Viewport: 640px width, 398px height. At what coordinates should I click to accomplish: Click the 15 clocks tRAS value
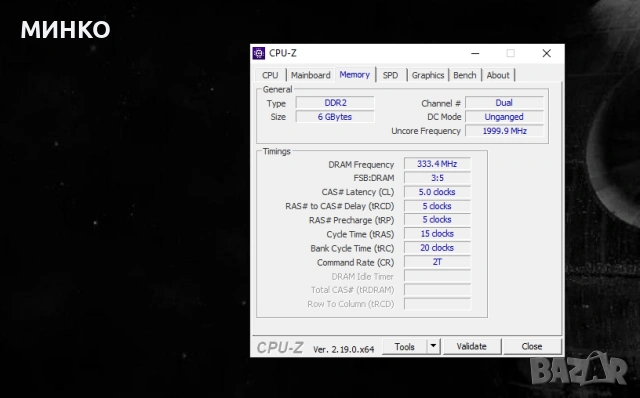click(437, 234)
